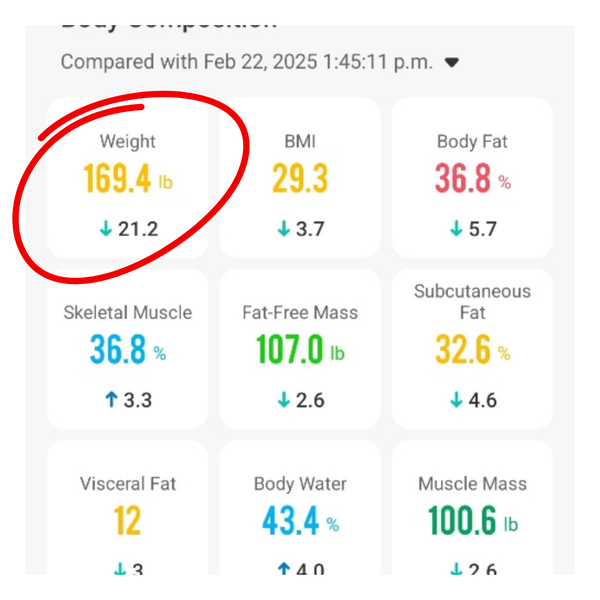Open the Visceral Fat 12 card
600x600 pixels.
click(x=127, y=507)
